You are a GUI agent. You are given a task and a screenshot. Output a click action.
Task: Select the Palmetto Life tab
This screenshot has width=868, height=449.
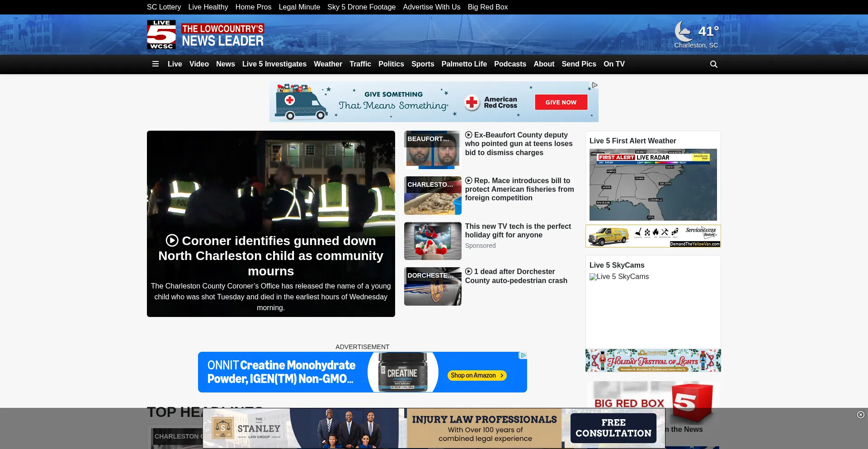464,64
